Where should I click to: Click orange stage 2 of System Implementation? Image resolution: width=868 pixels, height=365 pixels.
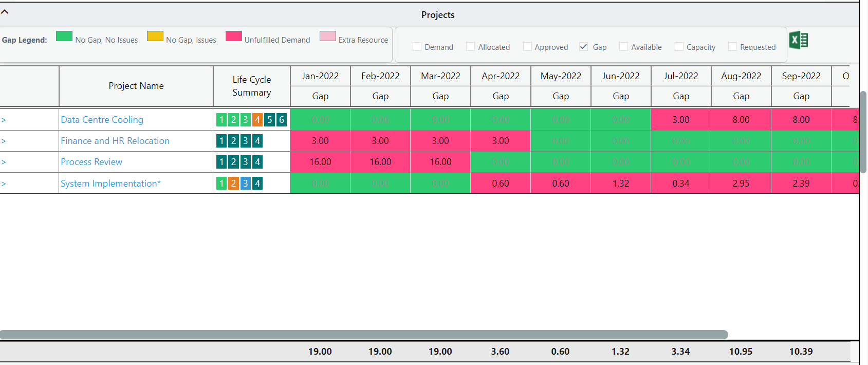[x=233, y=184]
